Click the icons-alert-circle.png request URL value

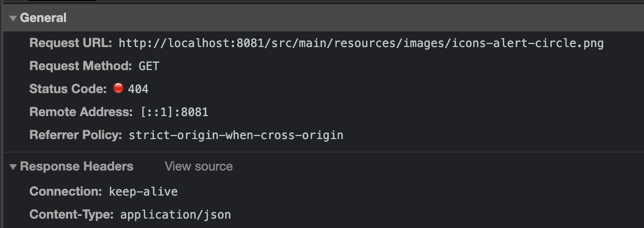point(361,43)
